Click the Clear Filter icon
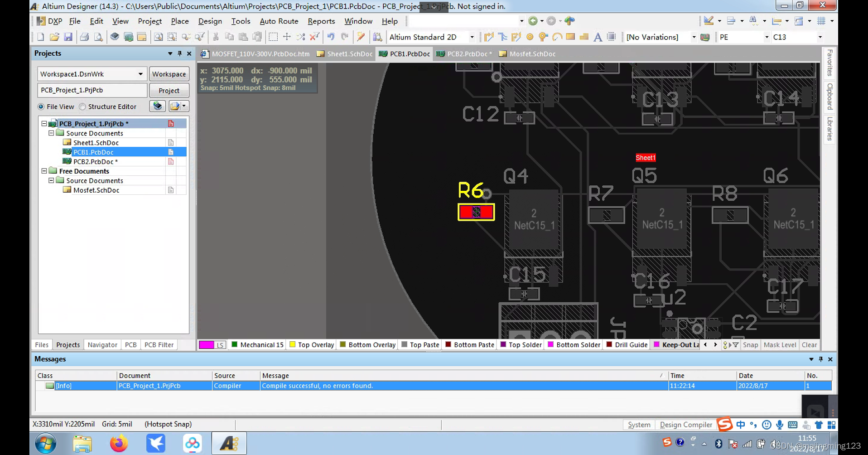 click(314, 37)
